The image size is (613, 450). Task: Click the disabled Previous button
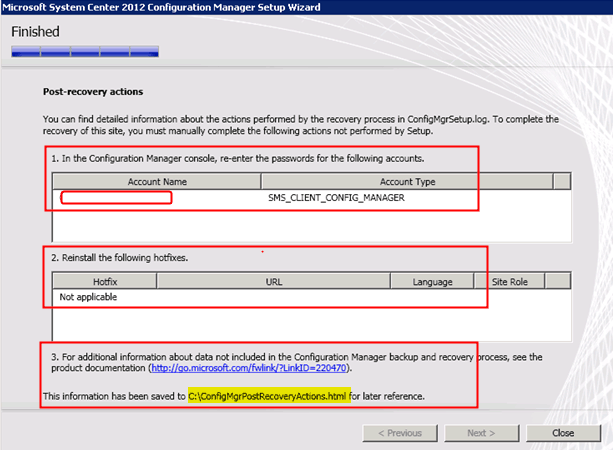(400, 433)
